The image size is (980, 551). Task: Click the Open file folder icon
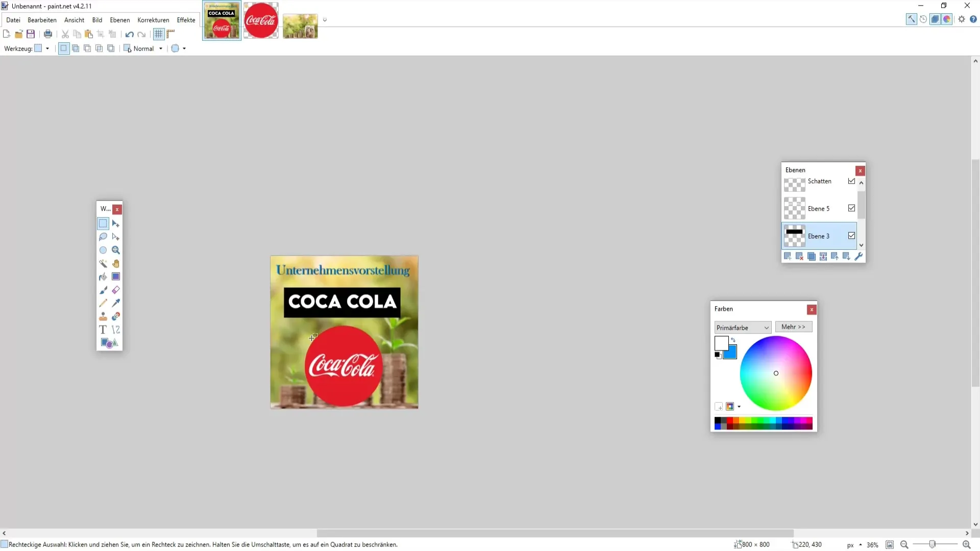click(19, 34)
